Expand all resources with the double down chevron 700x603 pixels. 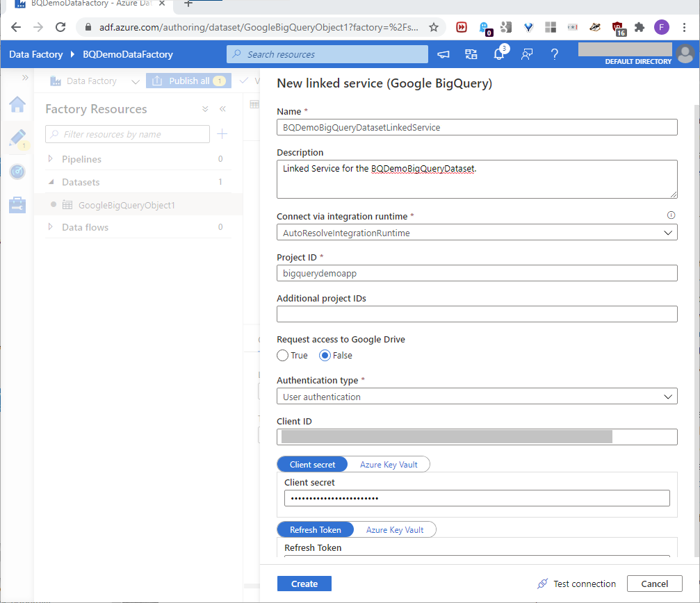(205, 109)
